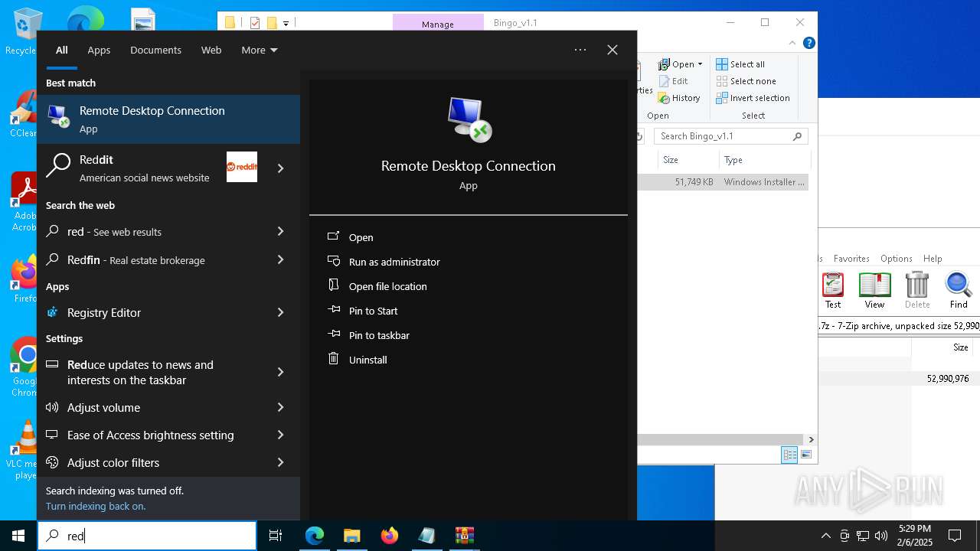Click the taskbar clock showing 5:29 PM

(913, 536)
